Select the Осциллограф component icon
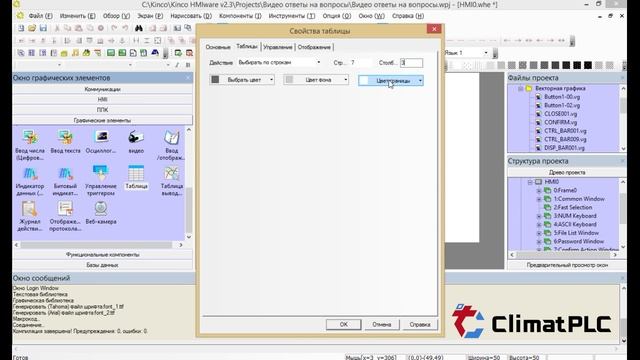Viewport: 640px width, 360px height. click(x=101, y=138)
